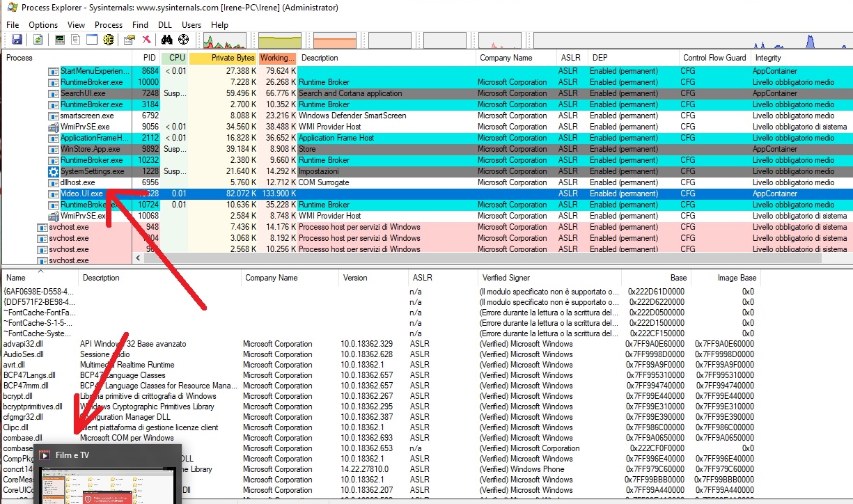Click the Refresh Now toolbar icon
The image size is (853, 504).
pyautogui.click(x=38, y=40)
